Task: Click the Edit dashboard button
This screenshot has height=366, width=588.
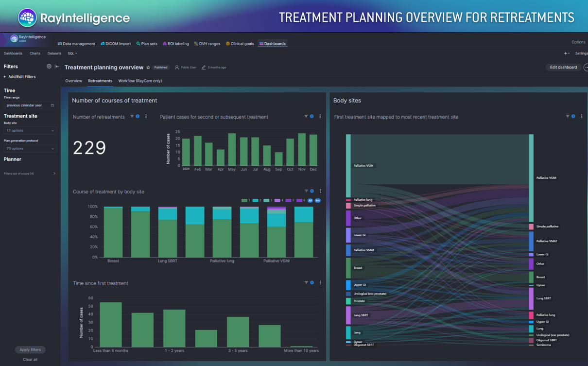Action: coord(563,68)
